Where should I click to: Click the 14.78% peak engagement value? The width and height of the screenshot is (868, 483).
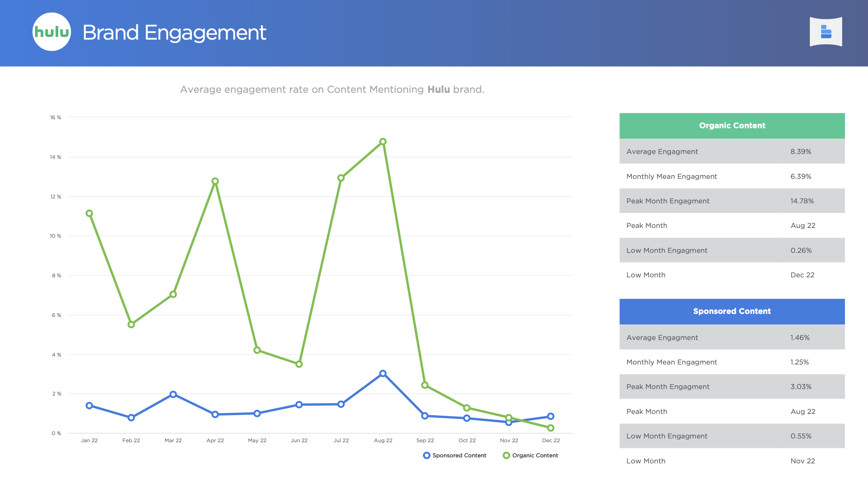(802, 201)
